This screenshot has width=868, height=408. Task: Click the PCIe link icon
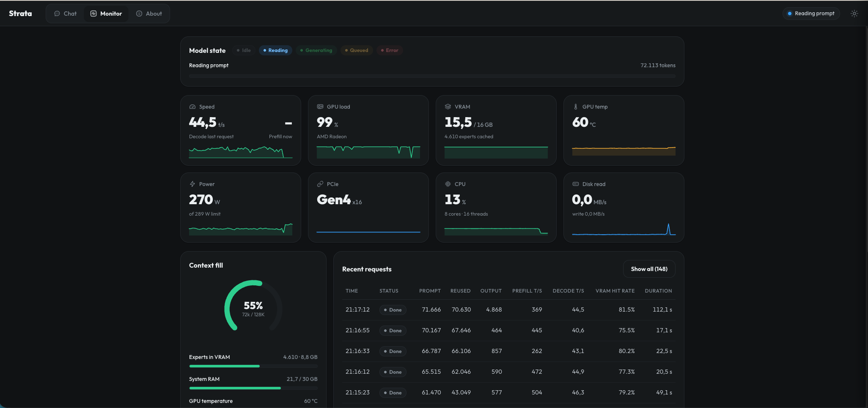click(320, 184)
